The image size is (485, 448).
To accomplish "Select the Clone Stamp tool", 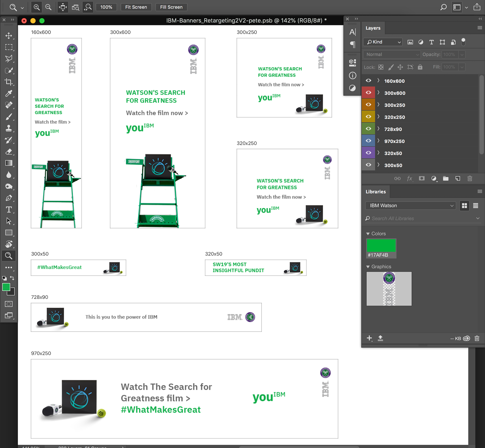I will point(9,128).
